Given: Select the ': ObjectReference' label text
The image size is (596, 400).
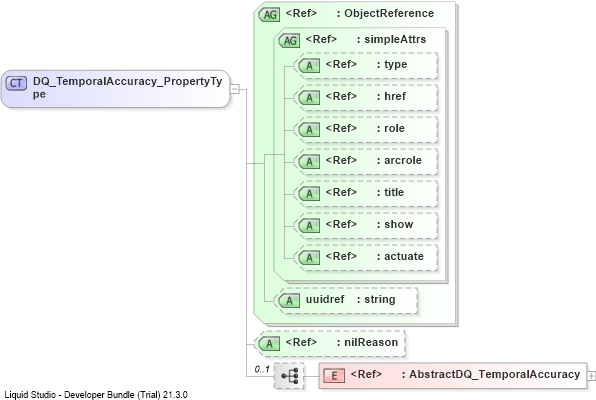Looking at the screenshot, I should point(385,13).
